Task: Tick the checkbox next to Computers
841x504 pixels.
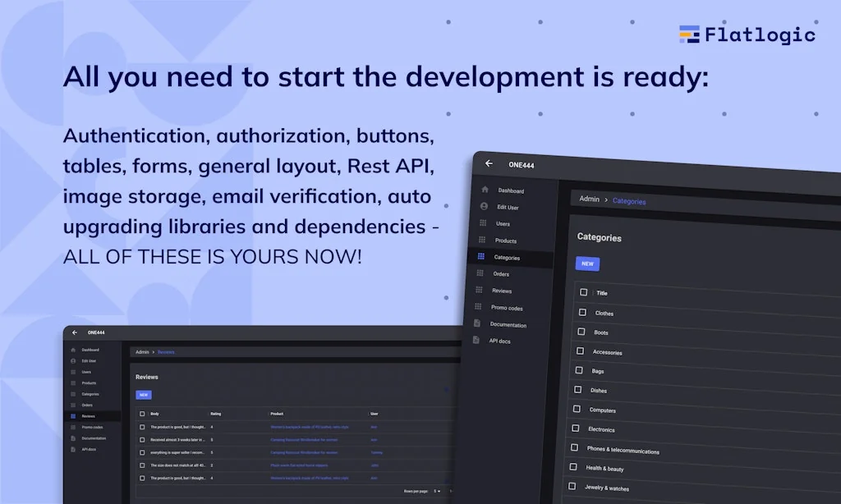Action: click(575, 408)
